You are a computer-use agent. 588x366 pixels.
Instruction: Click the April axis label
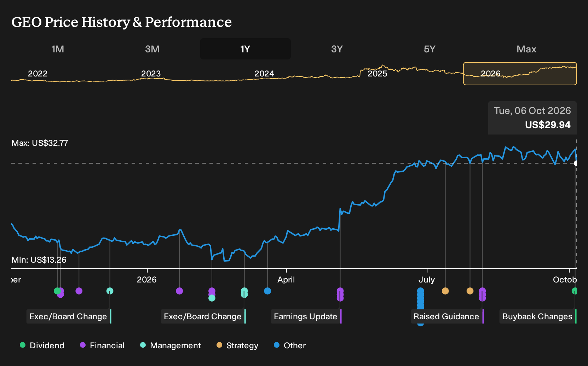286,280
